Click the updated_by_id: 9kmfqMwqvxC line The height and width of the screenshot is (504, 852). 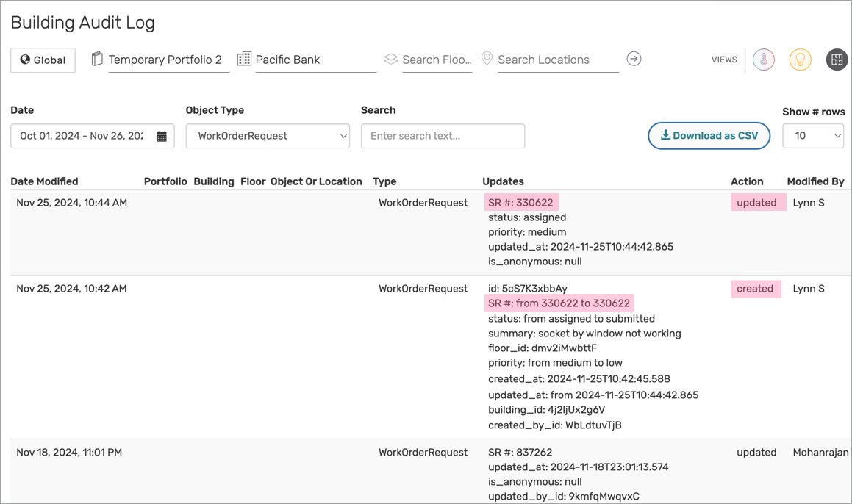564,496
